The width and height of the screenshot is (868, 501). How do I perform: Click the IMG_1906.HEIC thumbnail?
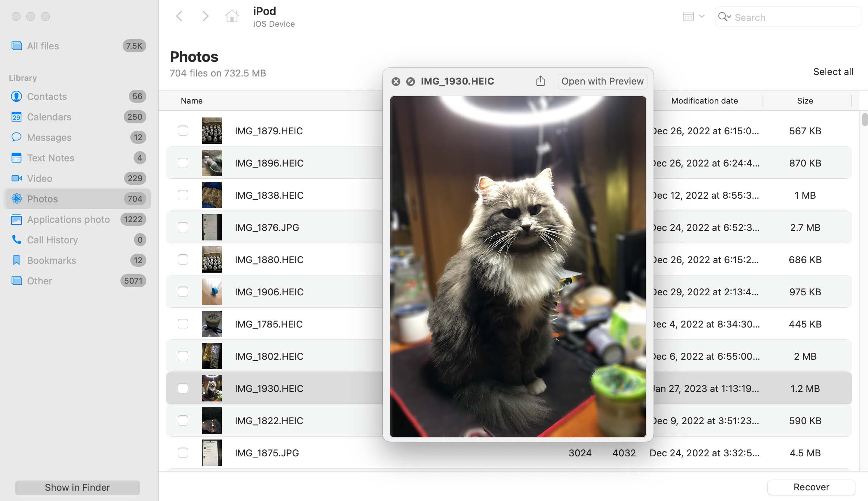(x=212, y=292)
